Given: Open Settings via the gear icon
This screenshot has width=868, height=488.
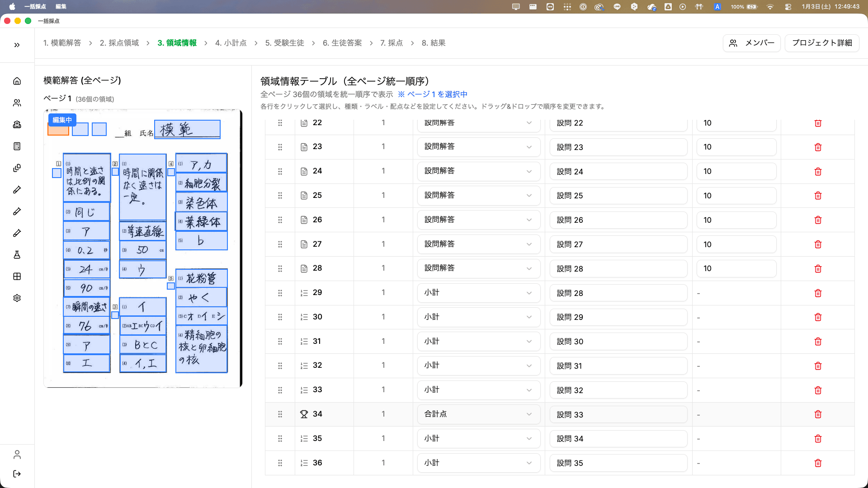Looking at the screenshot, I should tap(17, 298).
